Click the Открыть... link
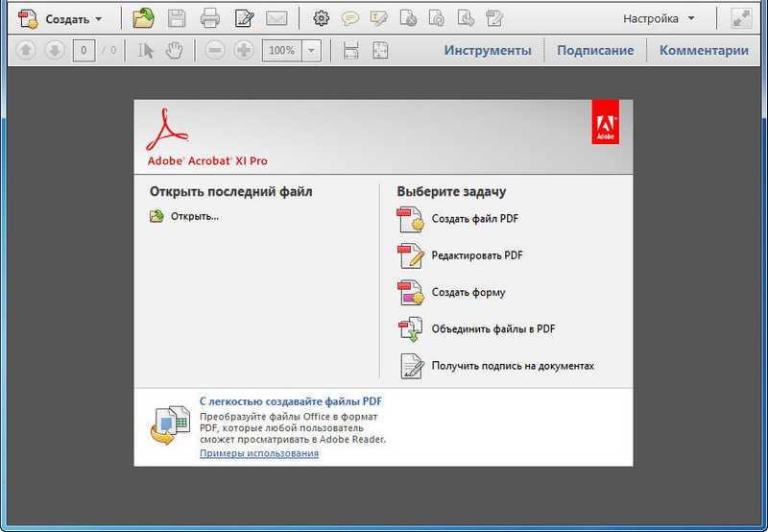 [x=195, y=216]
